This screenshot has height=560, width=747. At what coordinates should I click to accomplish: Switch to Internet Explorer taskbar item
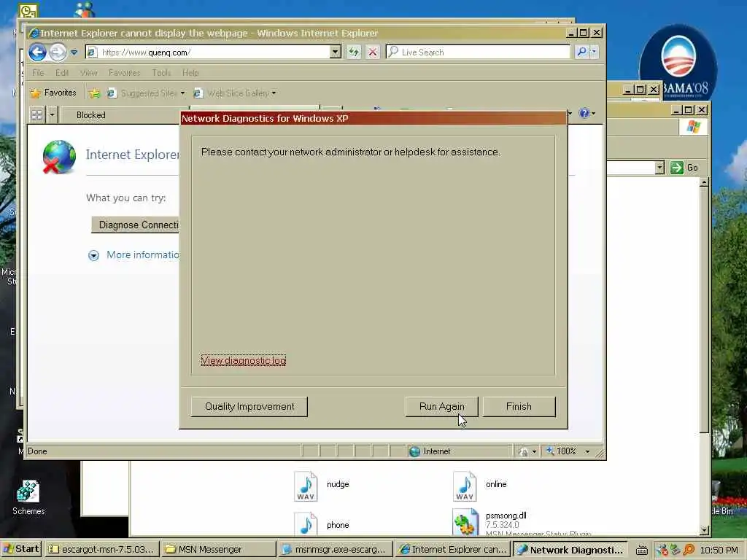[452, 550]
